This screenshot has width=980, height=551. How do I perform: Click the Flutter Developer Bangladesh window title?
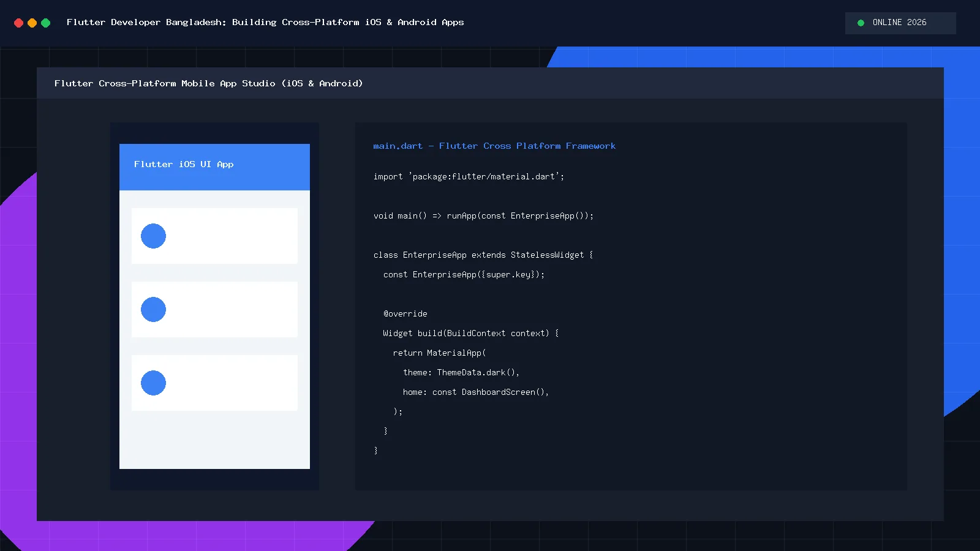coord(265,22)
